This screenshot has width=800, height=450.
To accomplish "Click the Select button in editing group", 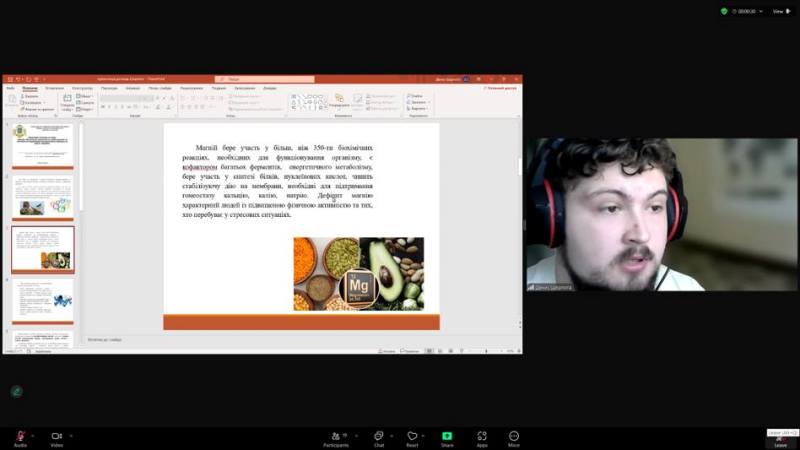I will coord(417,108).
